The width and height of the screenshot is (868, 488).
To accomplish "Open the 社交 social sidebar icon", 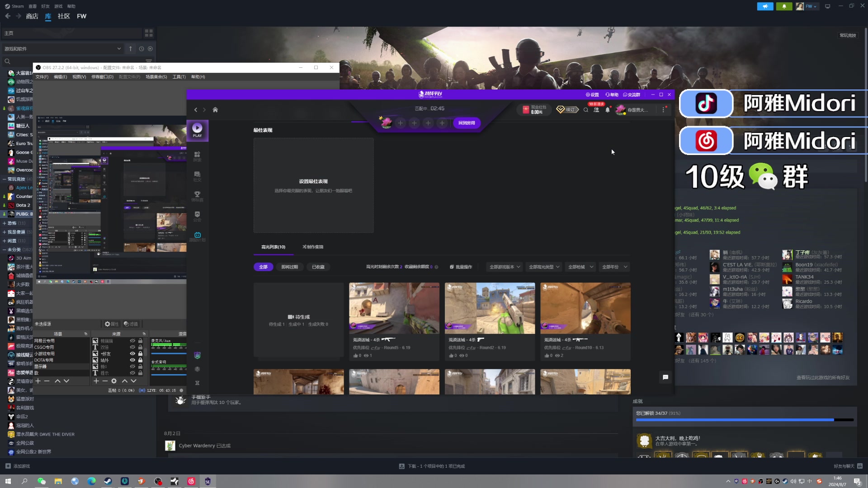I will pyautogui.click(x=197, y=176).
